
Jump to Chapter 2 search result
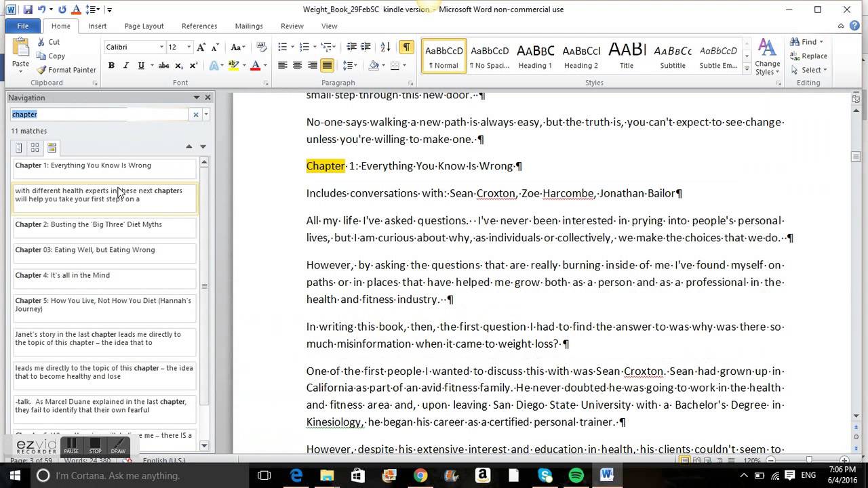click(105, 228)
